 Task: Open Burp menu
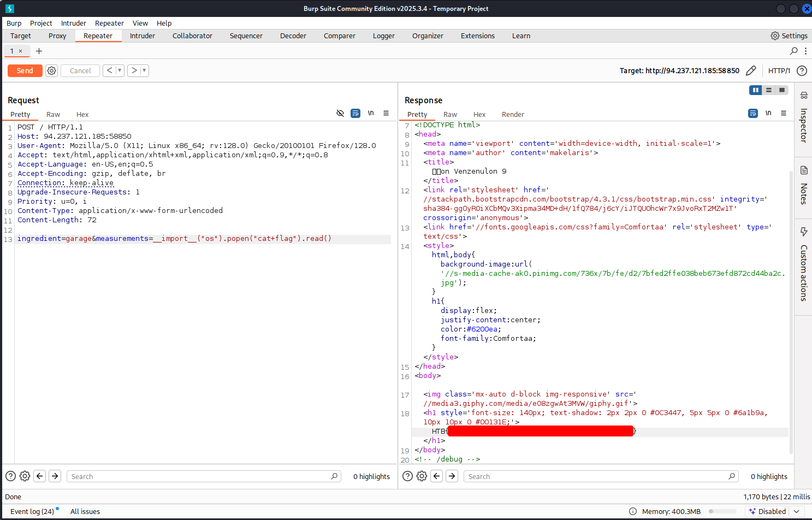[14, 23]
